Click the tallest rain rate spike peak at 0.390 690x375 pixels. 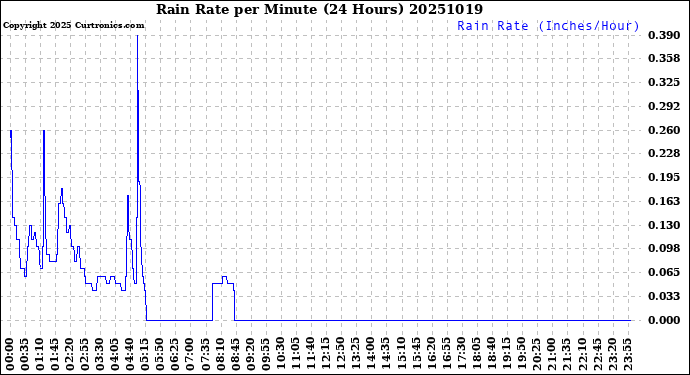138,36
